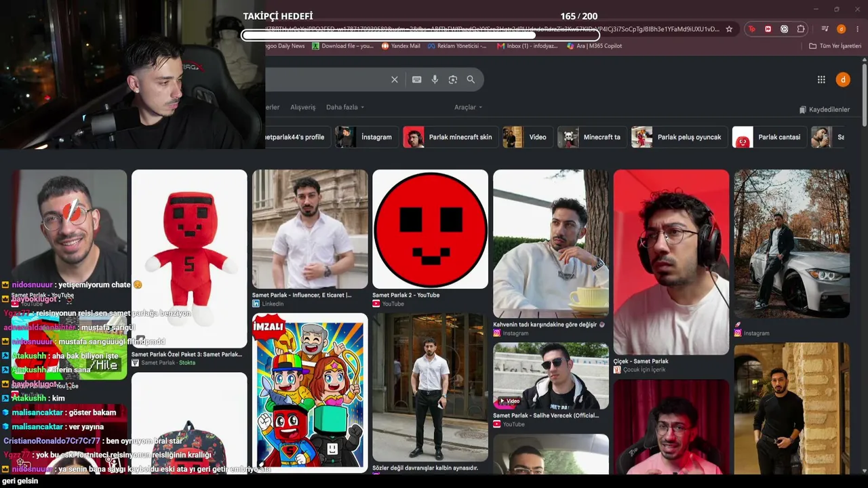Open 'Kahvenin tadı karşındakine göre değişir' caption

point(549,325)
